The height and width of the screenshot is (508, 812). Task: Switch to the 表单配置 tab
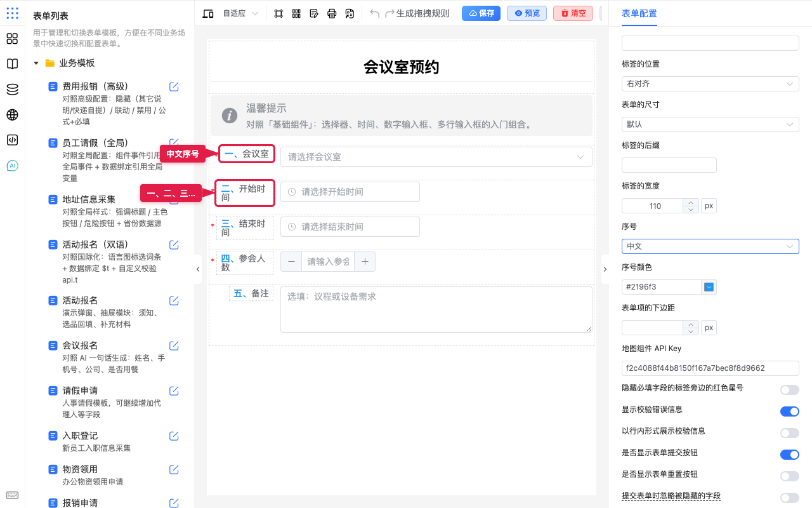(x=639, y=13)
